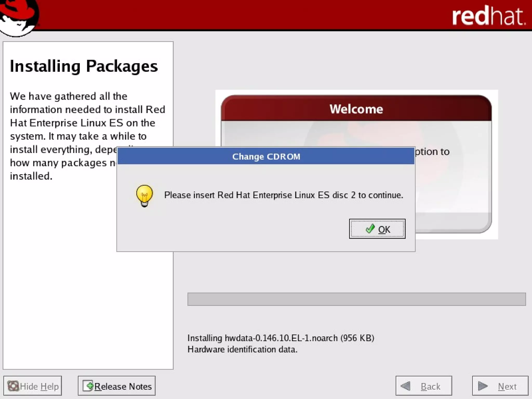Click the Hide Help button icon

[x=13, y=386]
